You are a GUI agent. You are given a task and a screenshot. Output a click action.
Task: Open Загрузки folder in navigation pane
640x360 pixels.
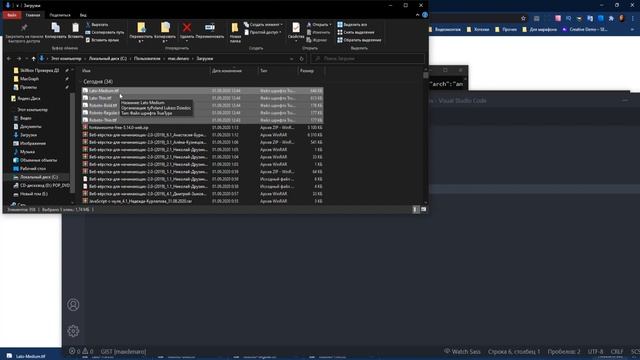click(x=28, y=135)
